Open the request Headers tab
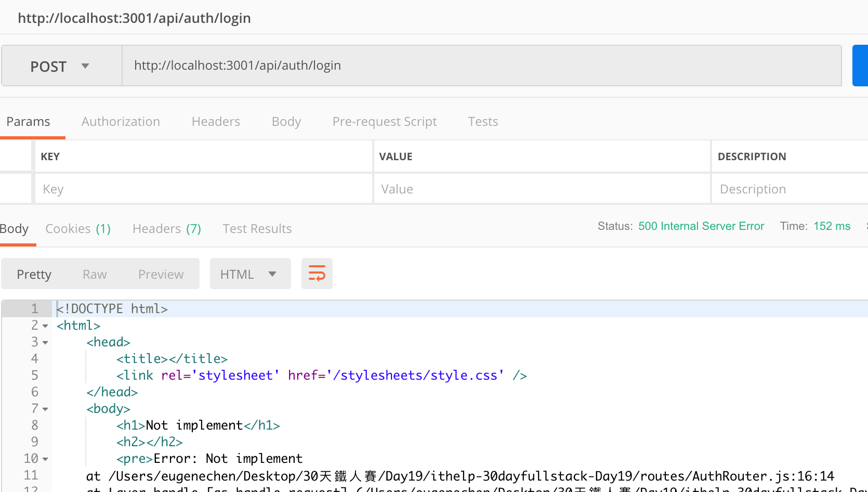The image size is (868, 492). (216, 122)
